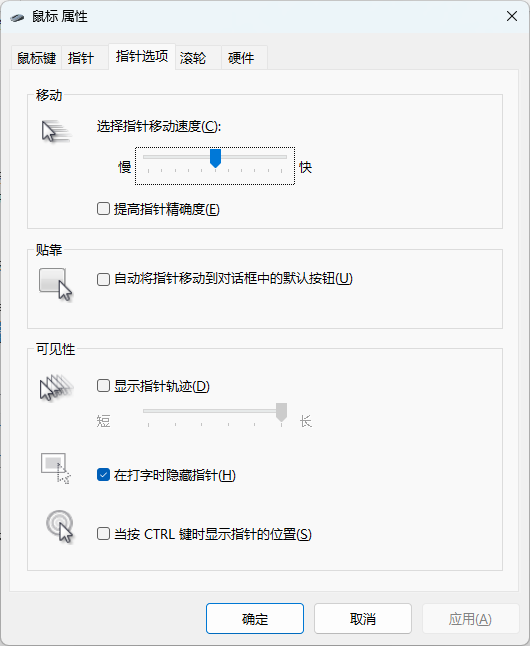The image size is (530, 646).
Task: Click the pointer trails icon
Action: coord(56,387)
